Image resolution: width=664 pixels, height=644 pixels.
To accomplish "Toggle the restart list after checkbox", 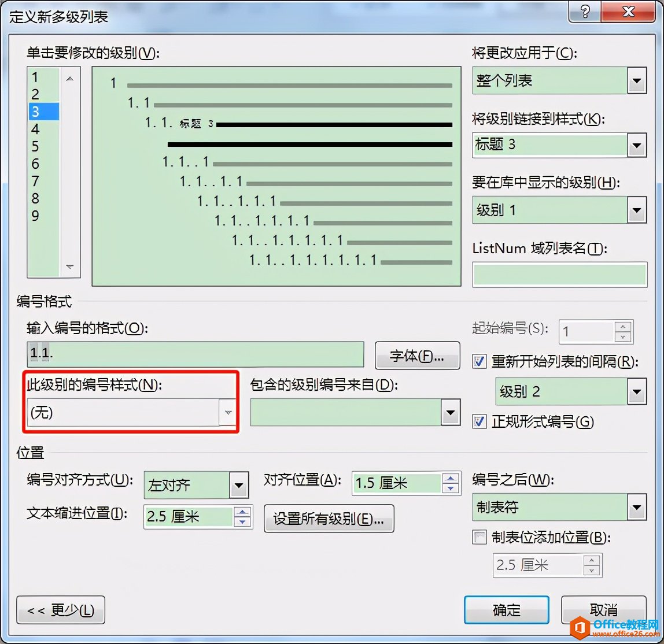I will point(479,361).
